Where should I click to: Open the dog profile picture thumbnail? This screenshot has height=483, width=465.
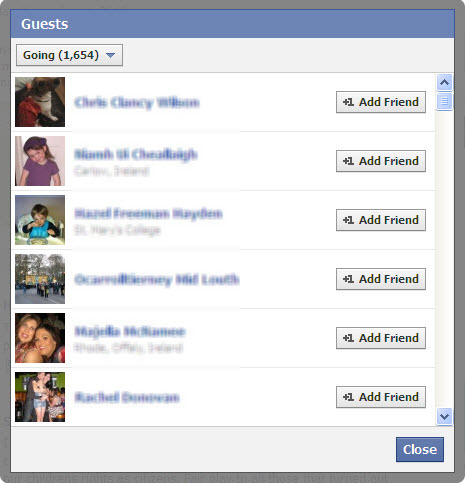[x=40, y=102]
